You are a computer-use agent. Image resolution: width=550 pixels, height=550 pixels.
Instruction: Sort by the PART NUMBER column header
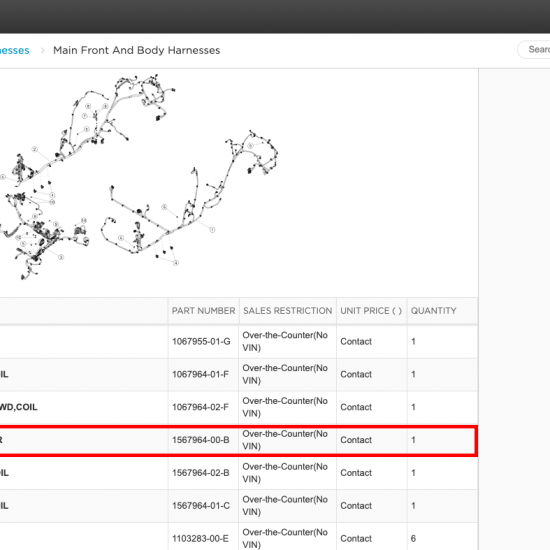[x=203, y=311]
